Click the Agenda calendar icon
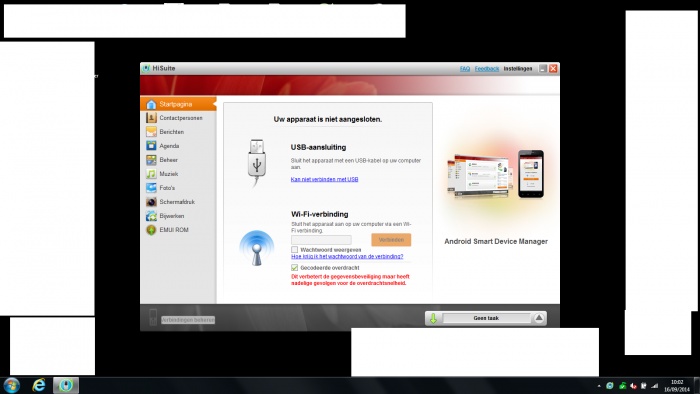The height and width of the screenshot is (394, 700). [151, 145]
